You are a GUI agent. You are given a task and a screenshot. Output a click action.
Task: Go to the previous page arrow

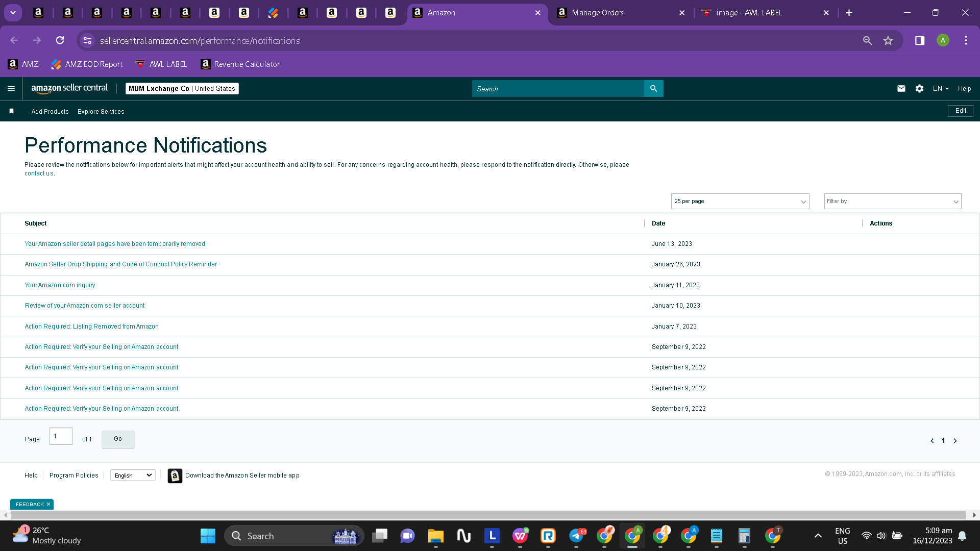[x=932, y=441]
